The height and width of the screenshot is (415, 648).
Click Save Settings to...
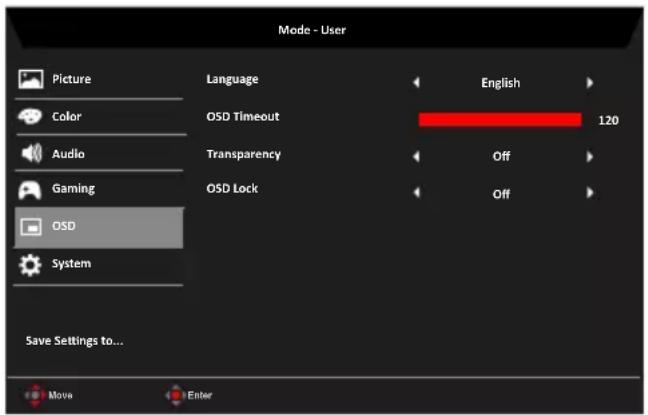click(x=74, y=341)
